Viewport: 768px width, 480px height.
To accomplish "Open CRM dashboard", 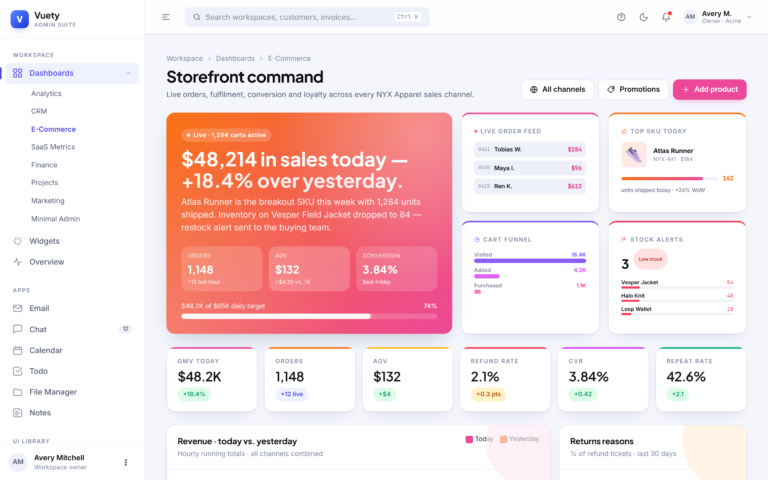I will (x=39, y=111).
